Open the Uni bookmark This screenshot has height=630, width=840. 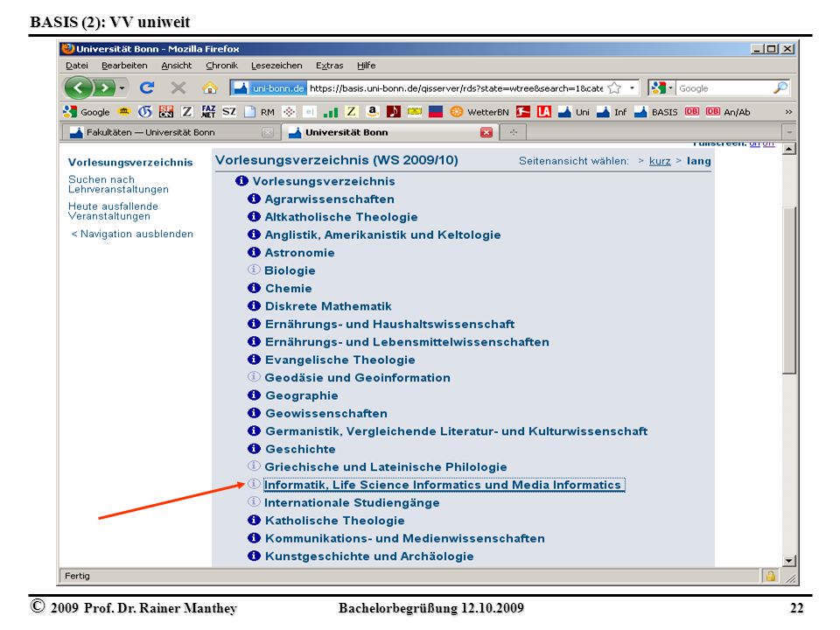coord(574,112)
